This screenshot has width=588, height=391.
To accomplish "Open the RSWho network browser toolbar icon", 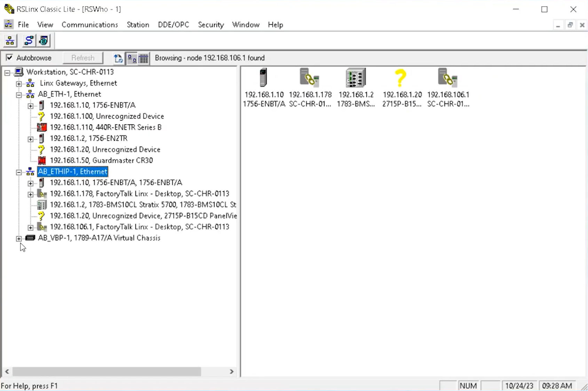I will click(10, 41).
